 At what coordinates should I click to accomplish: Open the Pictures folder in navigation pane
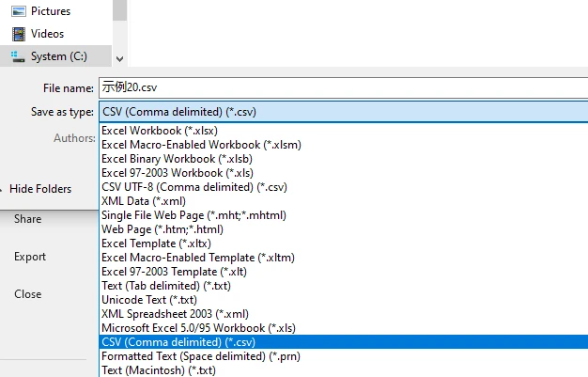51,11
